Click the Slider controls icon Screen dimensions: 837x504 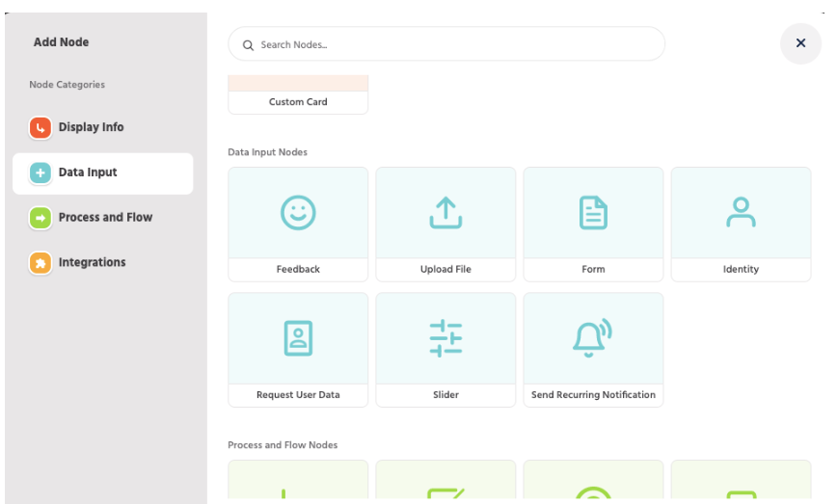tap(445, 338)
